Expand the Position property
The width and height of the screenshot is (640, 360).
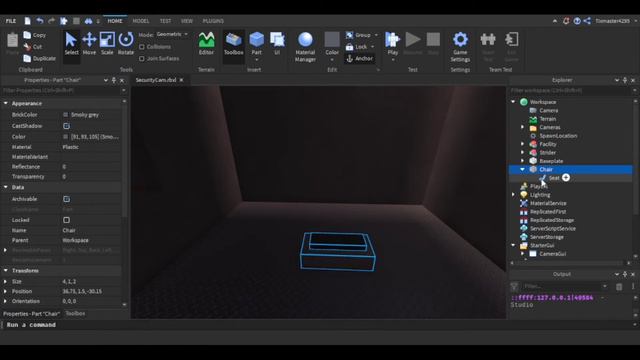coord(5,291)
